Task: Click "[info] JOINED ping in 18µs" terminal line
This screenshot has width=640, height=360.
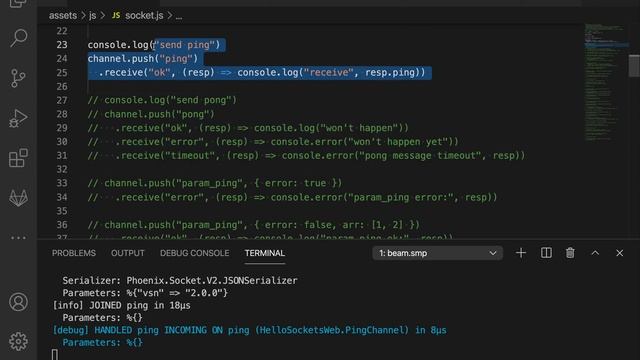Action: click(x=122, y=305)
